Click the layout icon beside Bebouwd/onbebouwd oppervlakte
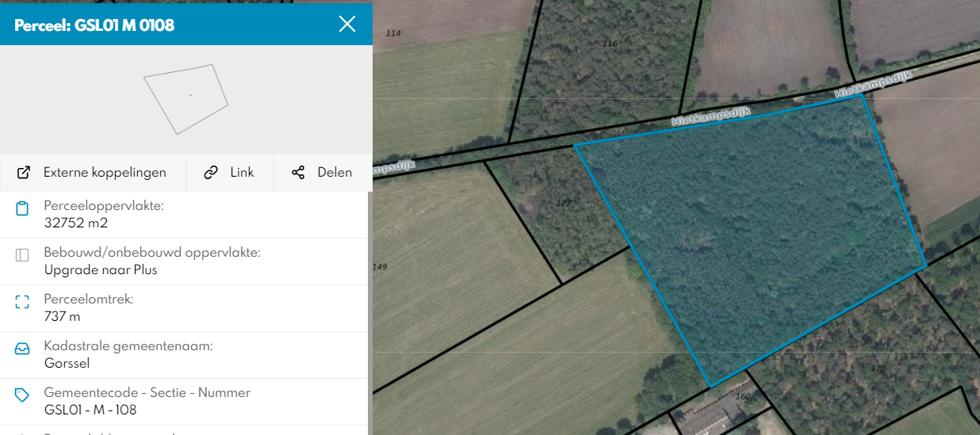 coord(22,255)
